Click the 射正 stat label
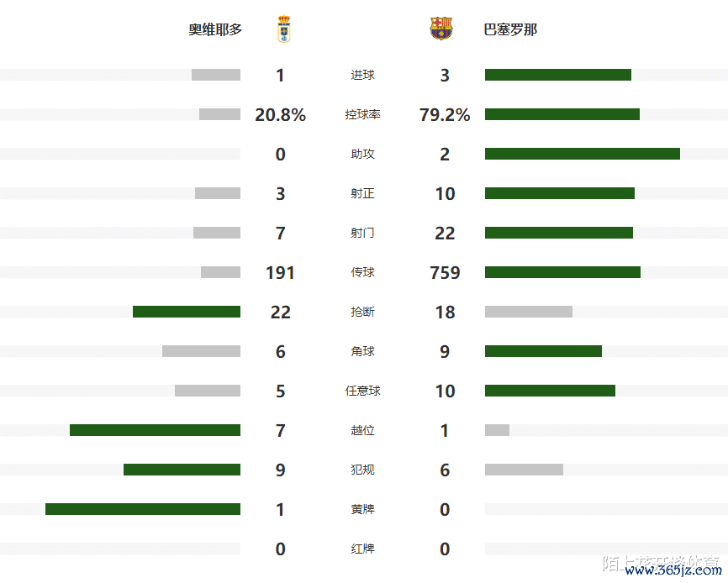This screenshot has width=728, height=583. tap(362, 193)
